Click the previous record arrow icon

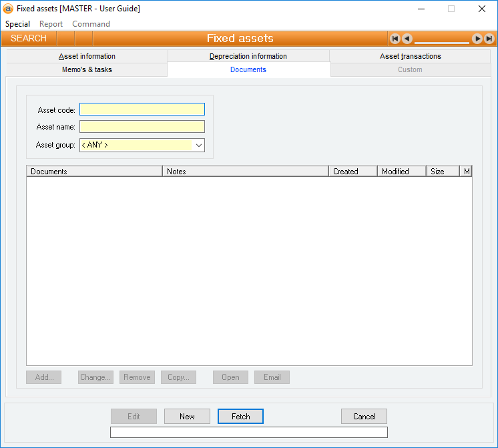click(407, 39)
